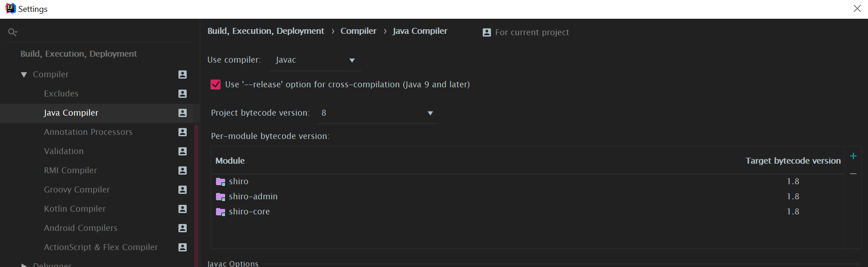Disable the '--release' cross-compilation checkbox
This screenshot has height=267, width=868.
click(216, 85)
